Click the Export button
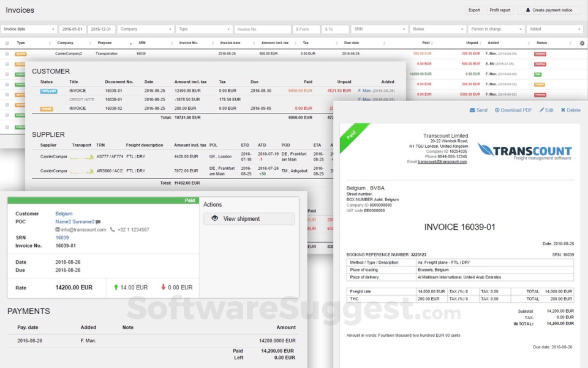The height and width of the screenshot is (368, 588). [474, 10]
